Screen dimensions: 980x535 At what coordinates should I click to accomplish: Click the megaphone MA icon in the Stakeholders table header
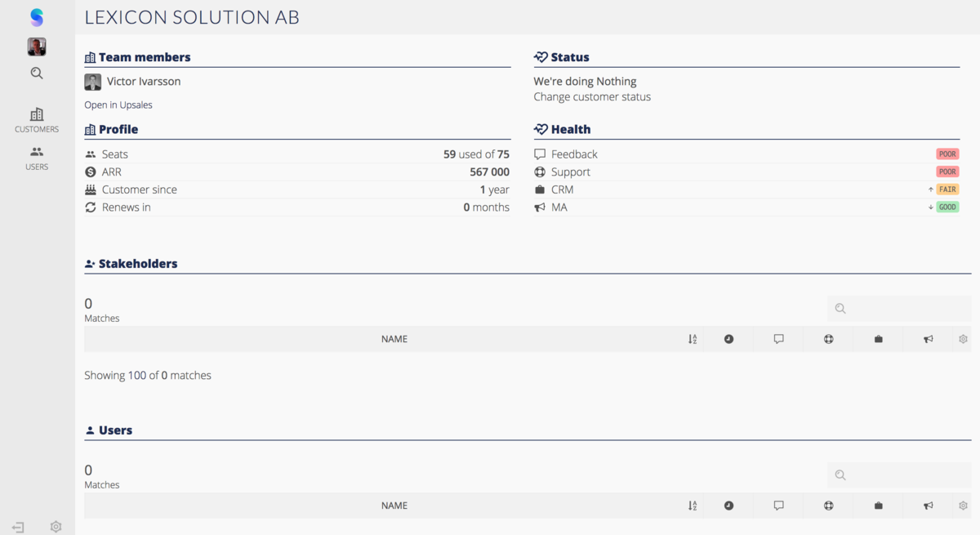click(928, 338)
